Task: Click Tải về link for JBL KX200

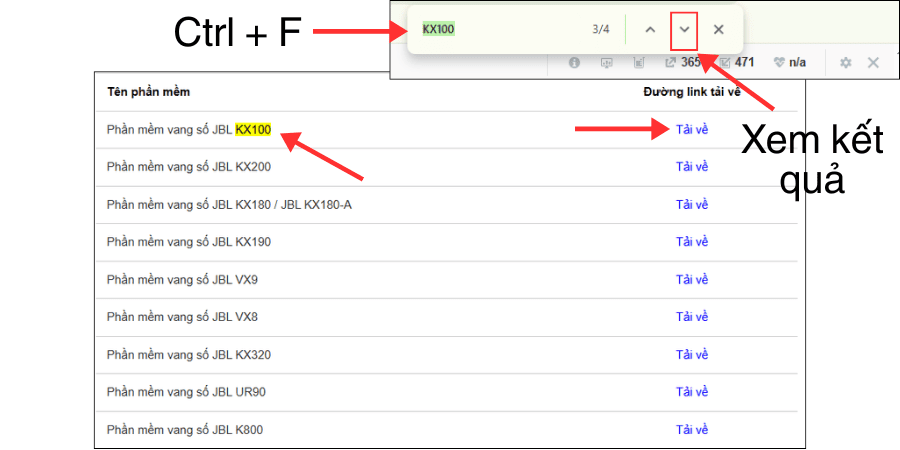Action: tap(692, 167)
